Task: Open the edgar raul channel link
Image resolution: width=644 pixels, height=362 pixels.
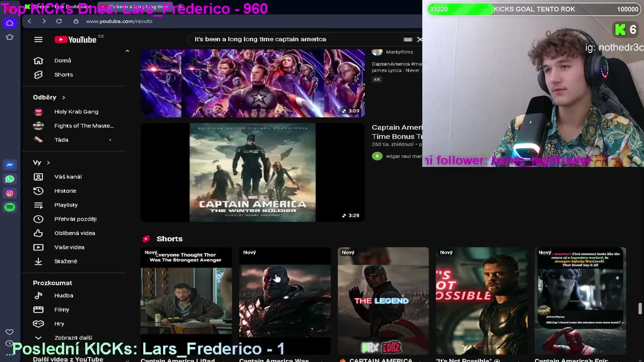Action: click(x=404, y=156)
